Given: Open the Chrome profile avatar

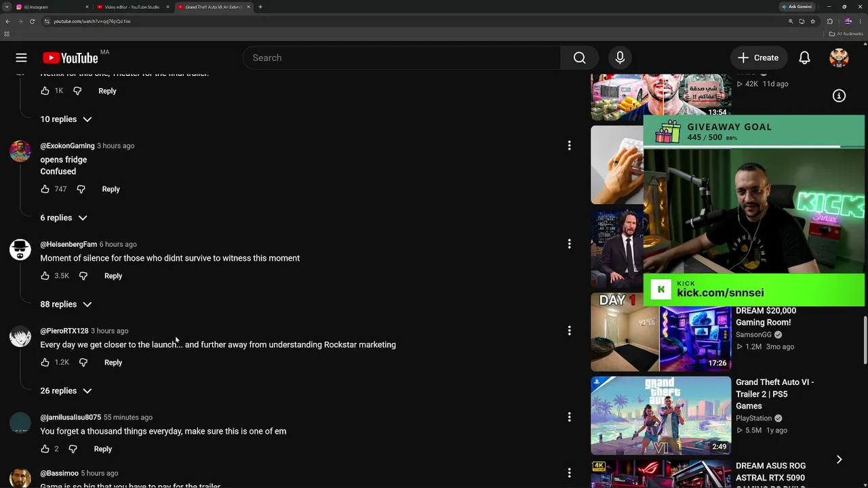Looking at the screenshot, I should coord(848,21).
